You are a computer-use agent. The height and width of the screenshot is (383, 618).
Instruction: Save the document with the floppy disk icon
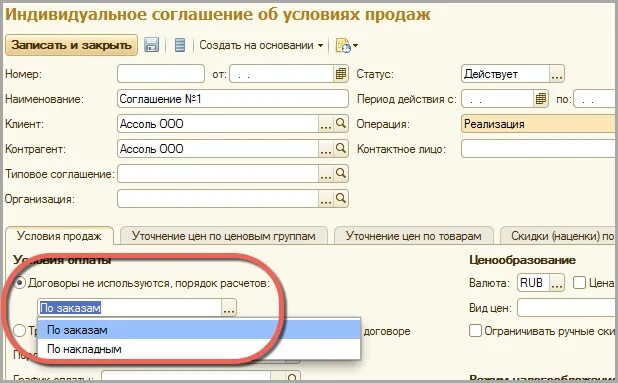pyautogui.click(x=151, y=45)
